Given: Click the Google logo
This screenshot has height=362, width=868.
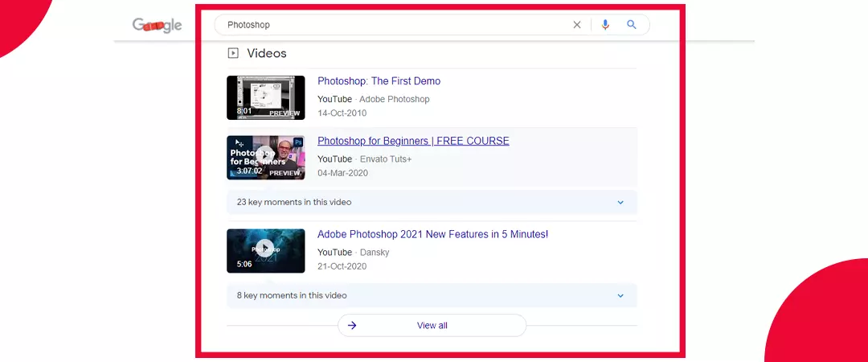Looking at the screenshot, I should (158, 25).
